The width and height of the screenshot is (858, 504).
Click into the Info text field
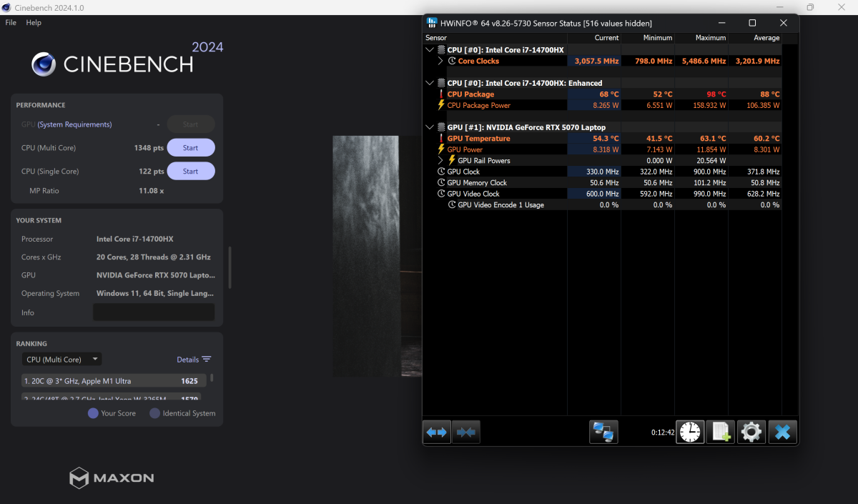[154, 312]
